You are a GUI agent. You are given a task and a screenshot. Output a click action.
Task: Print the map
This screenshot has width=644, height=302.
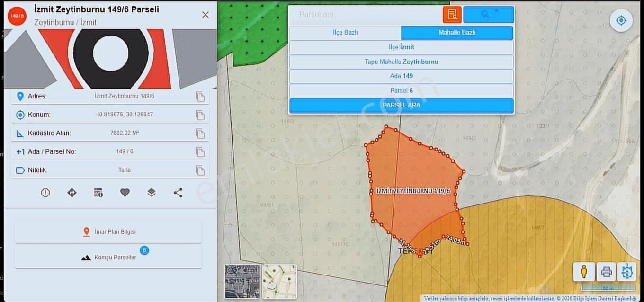pos(606,272)
